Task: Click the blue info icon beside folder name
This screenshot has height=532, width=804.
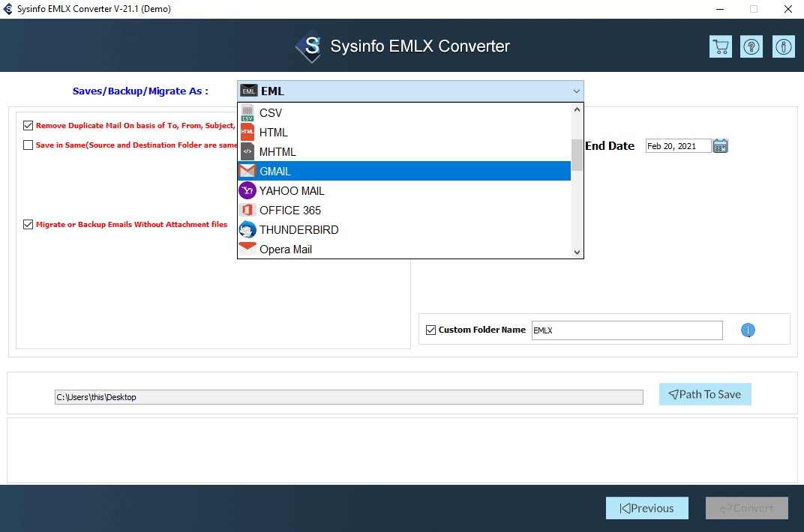Action: (x=748, y=330)
